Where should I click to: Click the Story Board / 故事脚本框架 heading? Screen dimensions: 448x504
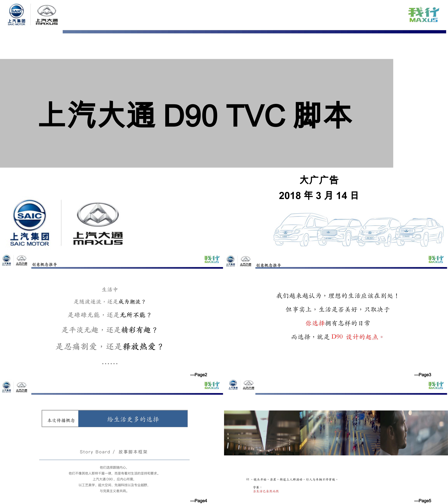click(x=114, y=452)
